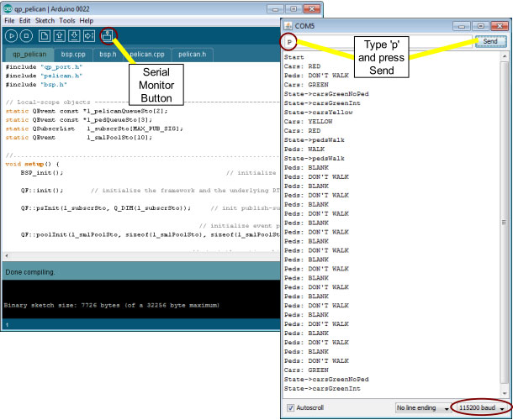Click the Open sketch arrow-up icon

coord(60,35)
